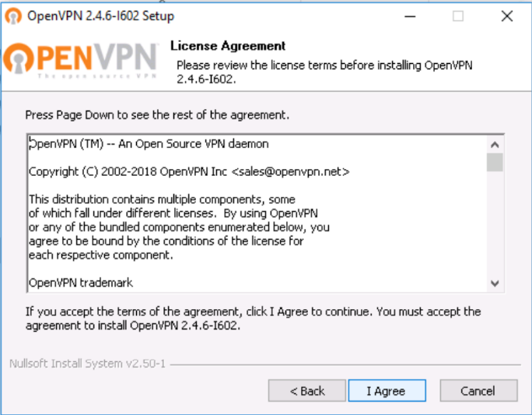
Task: Click the orange OpenVPN logo in the header
Action: (x=82, y=60)
